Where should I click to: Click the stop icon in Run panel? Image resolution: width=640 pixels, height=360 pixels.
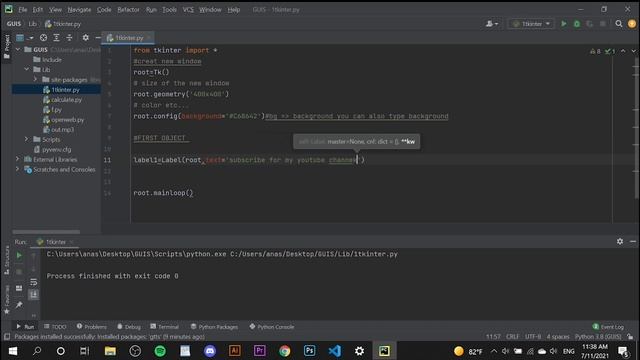[x=19, y=271]
